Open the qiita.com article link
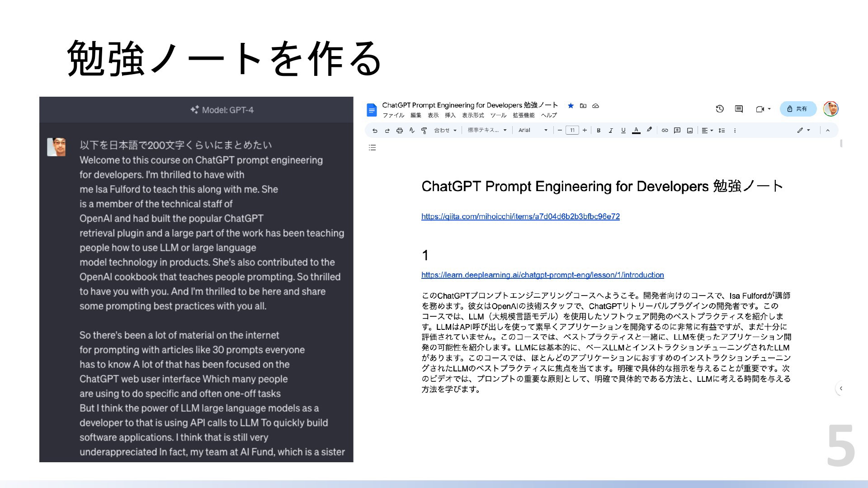The height and width of the screenshot is (488, 868). click(520, 216)
